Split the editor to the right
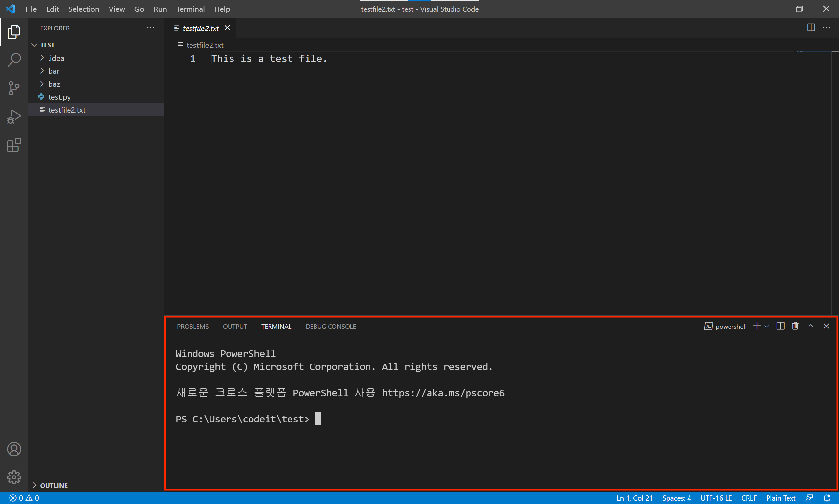The image size is (839, 504). [x=811, y=28]
